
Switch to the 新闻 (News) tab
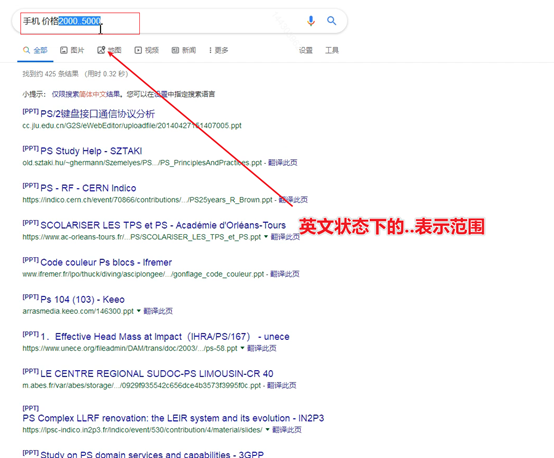click(184, 50)
